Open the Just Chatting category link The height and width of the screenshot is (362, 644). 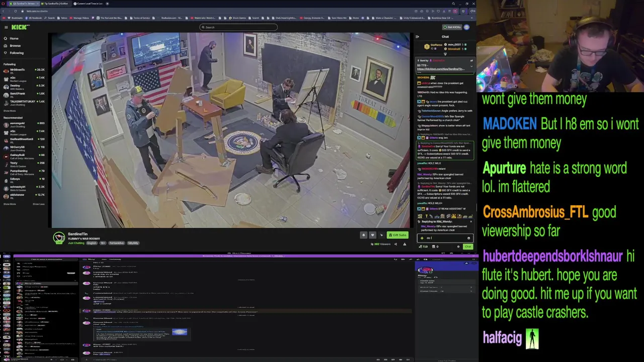[x=76, y=243]
